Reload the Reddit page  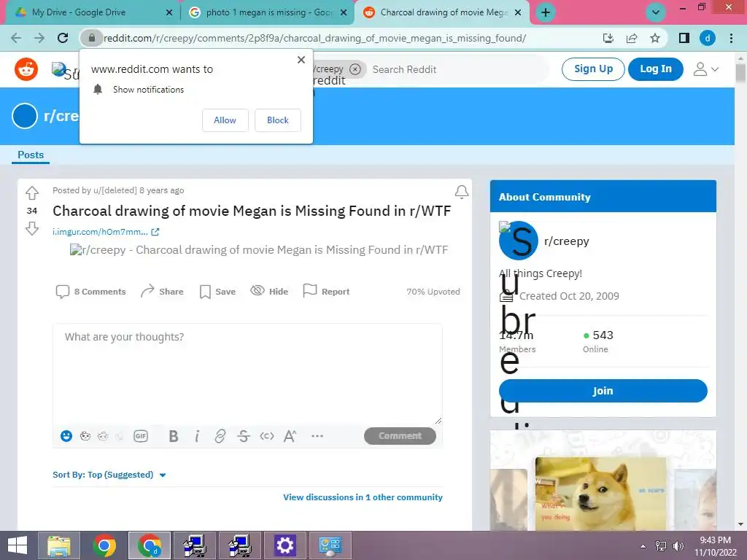click(63, 38)
